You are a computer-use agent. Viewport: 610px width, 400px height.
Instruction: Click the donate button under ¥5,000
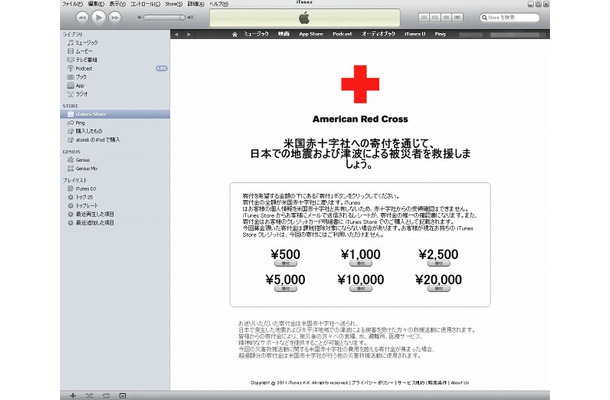point(286,289)
